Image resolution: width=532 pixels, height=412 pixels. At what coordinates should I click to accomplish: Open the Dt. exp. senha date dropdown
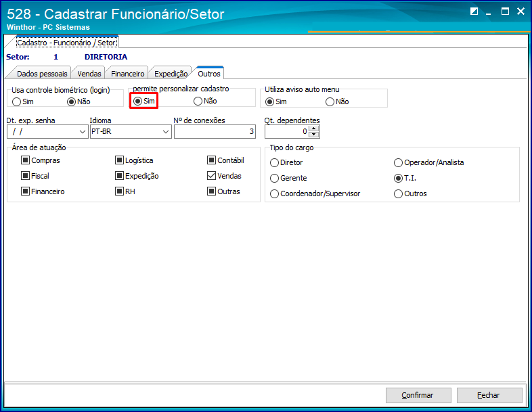click(82, 131)
